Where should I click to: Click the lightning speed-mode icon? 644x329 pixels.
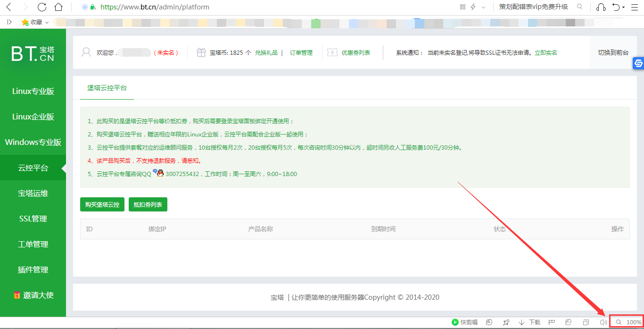pyautogui.click(x=473, y=7)
